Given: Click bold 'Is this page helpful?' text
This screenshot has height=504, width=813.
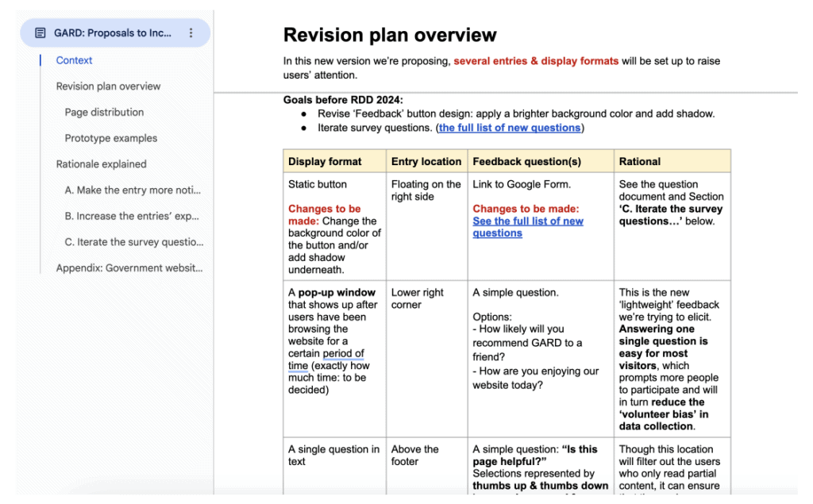Looking at the screenshot, I should (535, 456).
